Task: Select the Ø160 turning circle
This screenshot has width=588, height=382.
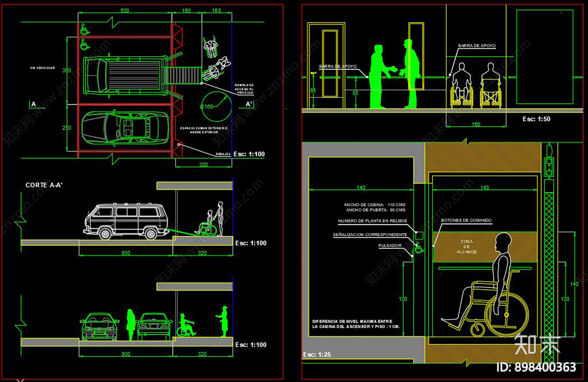Action: 216,107
